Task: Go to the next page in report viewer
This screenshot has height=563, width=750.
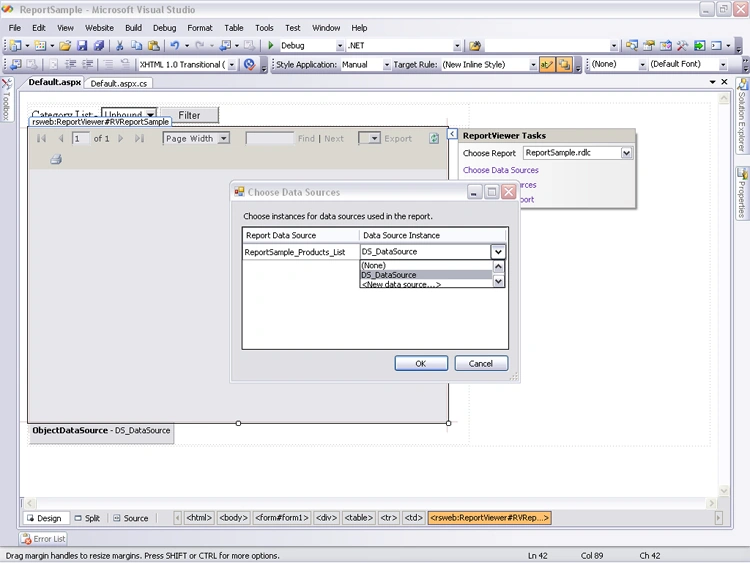Action: (x=121, y=138)
